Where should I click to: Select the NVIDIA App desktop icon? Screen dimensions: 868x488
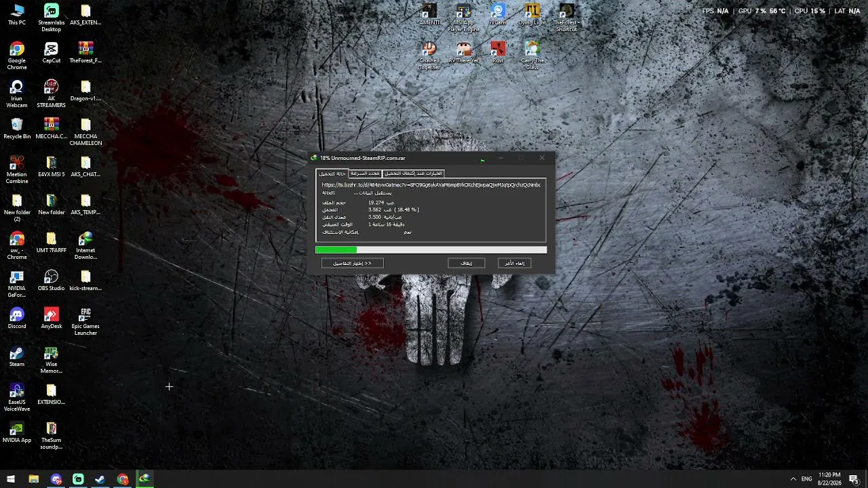tap(17, 432)
